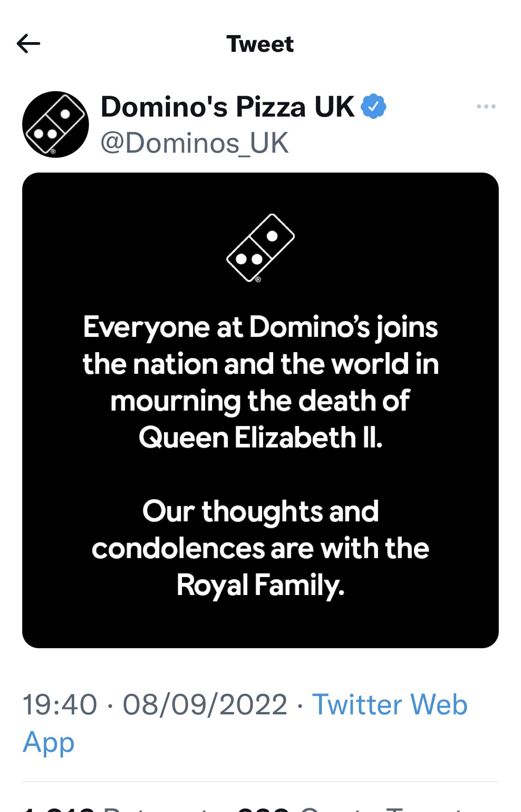Viewport: 521px width, 812px height.
Task: Click the blue verified badge
Action: tap(373, 106)
